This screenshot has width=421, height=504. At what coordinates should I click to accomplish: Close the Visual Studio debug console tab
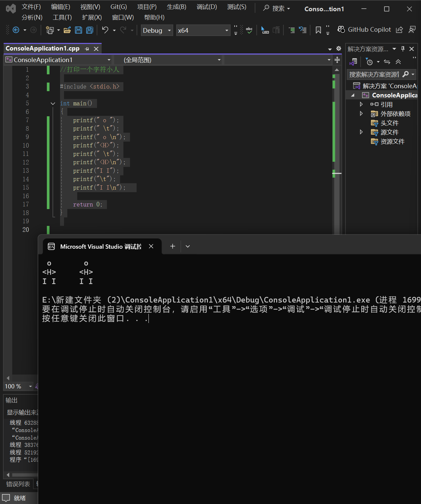pos(151,246)
